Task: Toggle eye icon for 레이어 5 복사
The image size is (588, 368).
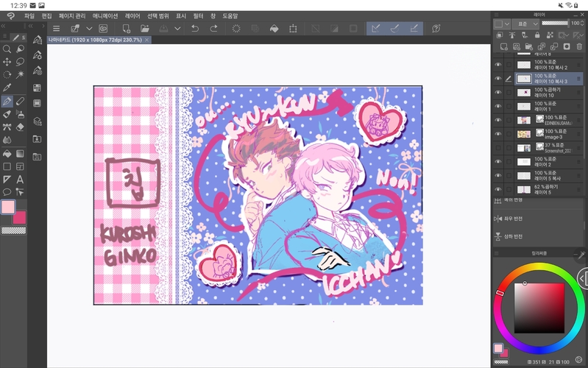Action: tap(498, 175)
